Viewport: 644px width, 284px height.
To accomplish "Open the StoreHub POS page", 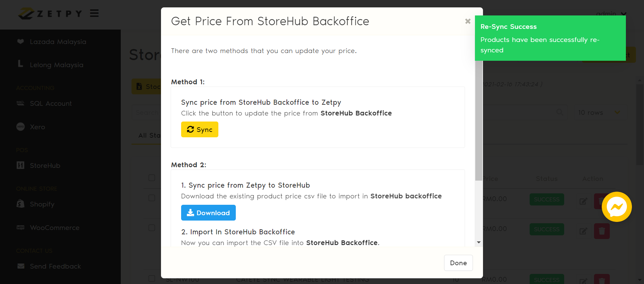I will tap(45, 166).
